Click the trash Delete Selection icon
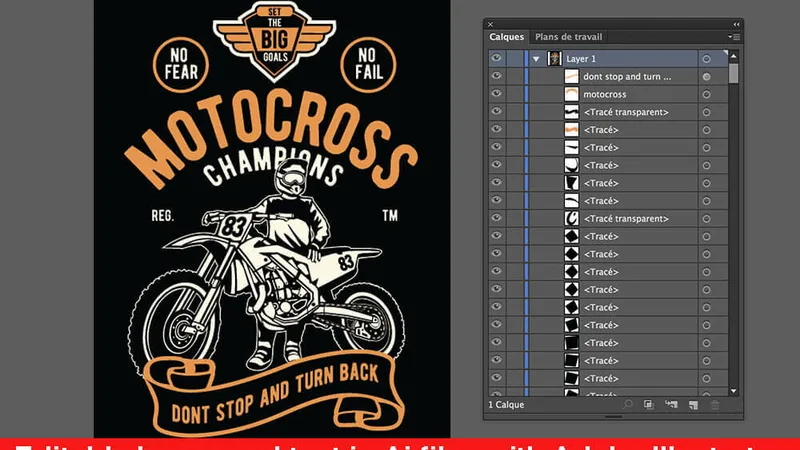 coord(715,405)
